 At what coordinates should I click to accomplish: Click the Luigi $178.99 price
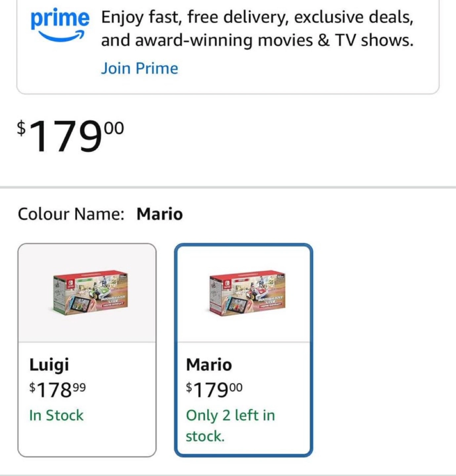pyautogui.click(x=58, y=389)
